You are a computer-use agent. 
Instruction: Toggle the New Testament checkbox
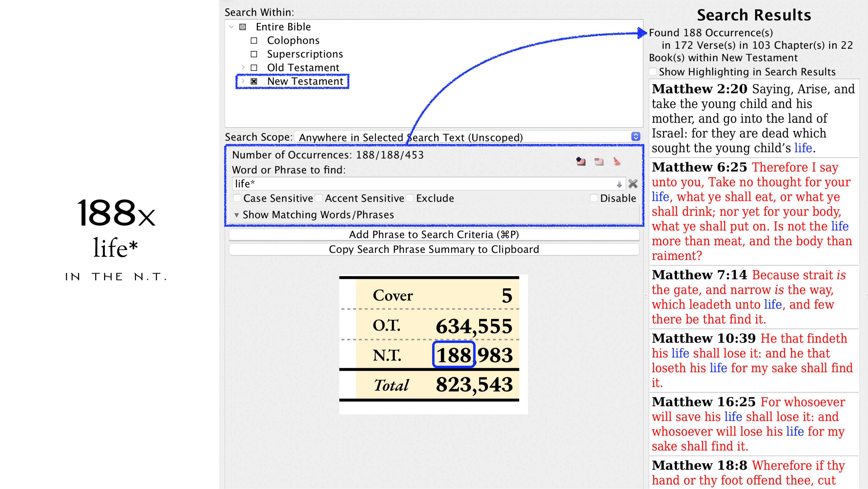point(254,81)
